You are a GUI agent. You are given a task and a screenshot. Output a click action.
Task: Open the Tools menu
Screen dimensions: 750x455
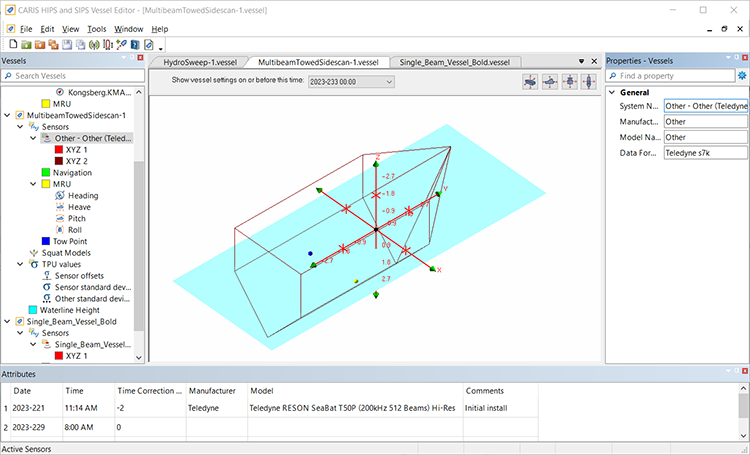pyautogui.click(x=96, y=29)
